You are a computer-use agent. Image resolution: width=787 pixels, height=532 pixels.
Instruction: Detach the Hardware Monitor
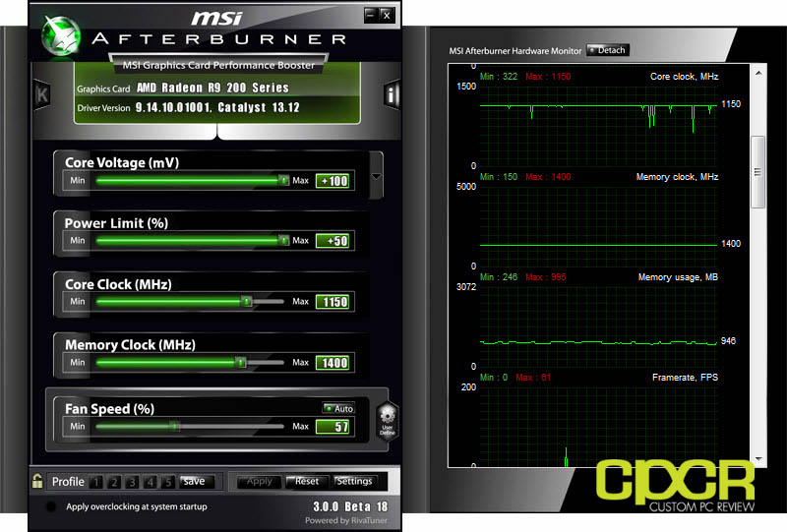tap(607, 50)
